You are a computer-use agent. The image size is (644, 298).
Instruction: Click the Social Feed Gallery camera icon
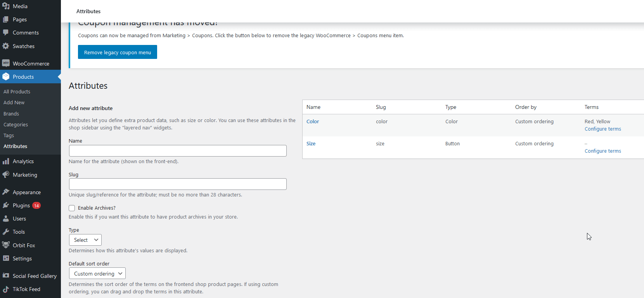tap(6, 276)
